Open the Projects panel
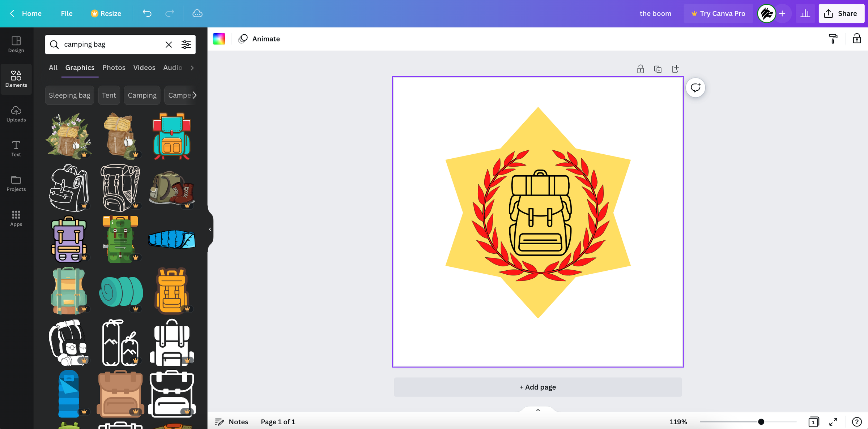The image size is (868, 429). pos(16,183)
